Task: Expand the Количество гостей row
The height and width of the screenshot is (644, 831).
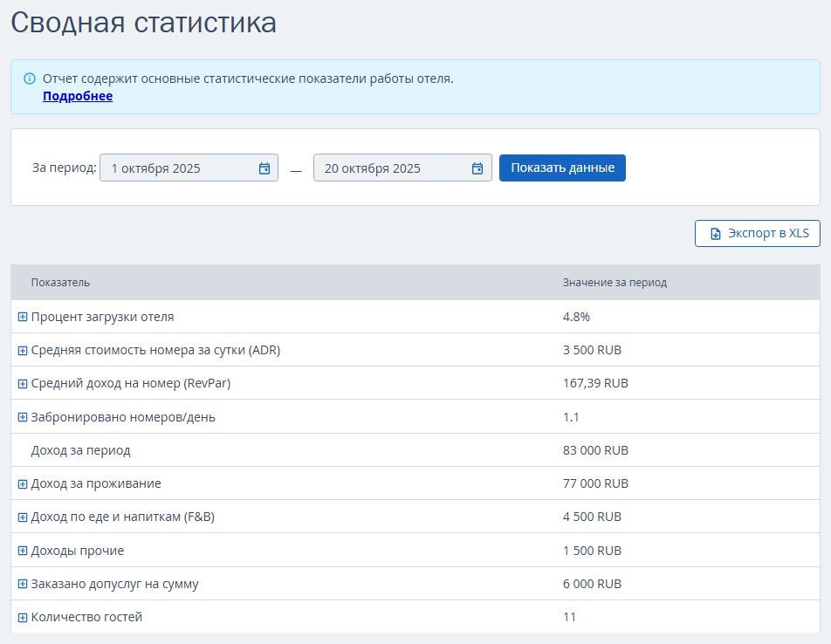Action: (23, 617)
